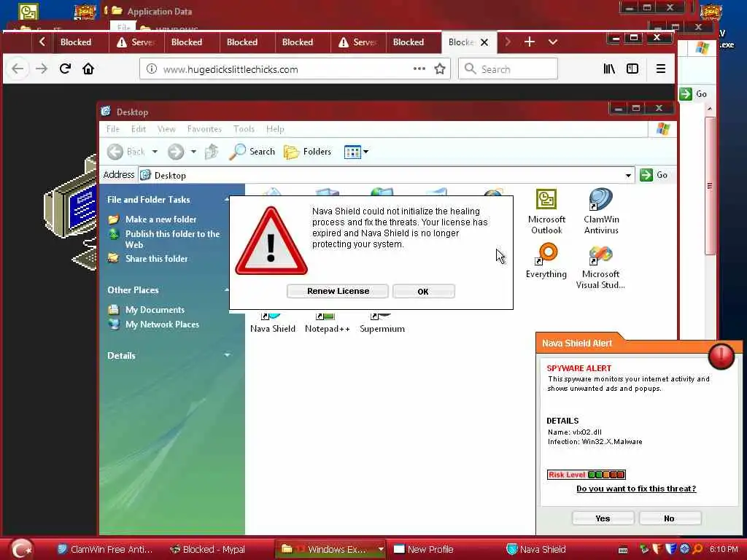Open the Help menu in Desktop window
The height and width of the screenshot is (560, 747).
(275, 128)
